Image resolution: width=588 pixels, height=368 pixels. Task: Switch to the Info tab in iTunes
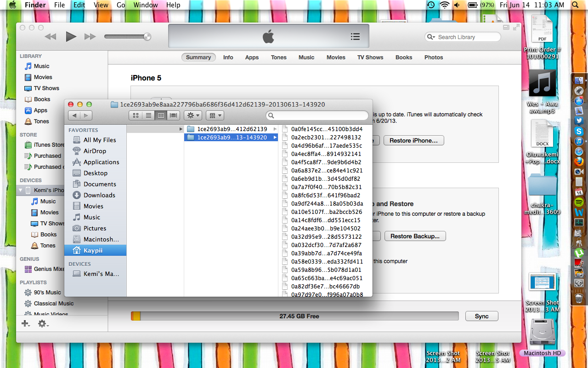[x=228, y=57]
